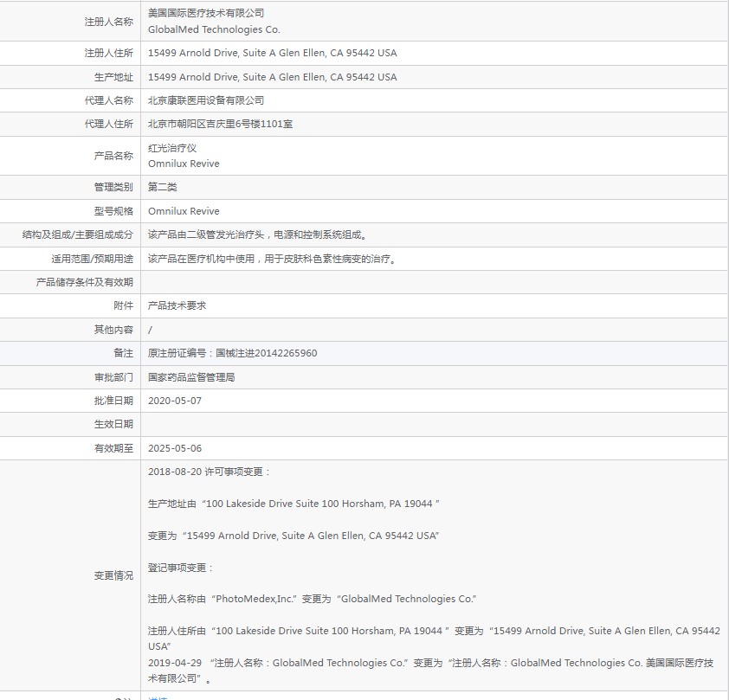Click the approval date 2020-05-07
Image resolution: width=729 pixels, height=700 pixels.
175,401
